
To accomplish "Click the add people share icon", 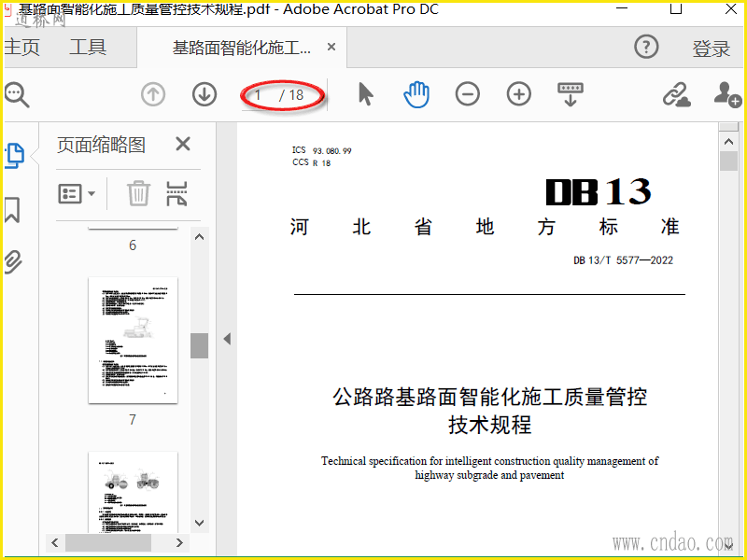I will [727, 94].
